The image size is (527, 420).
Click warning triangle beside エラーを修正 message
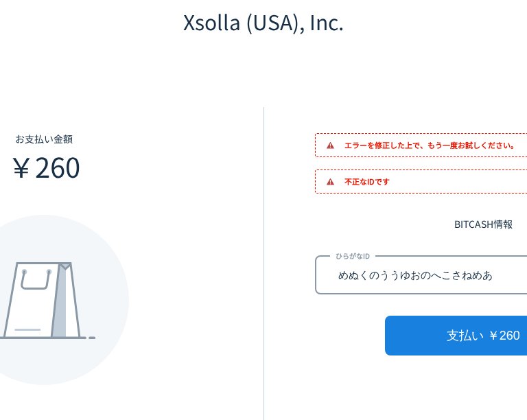click(330, 145)
